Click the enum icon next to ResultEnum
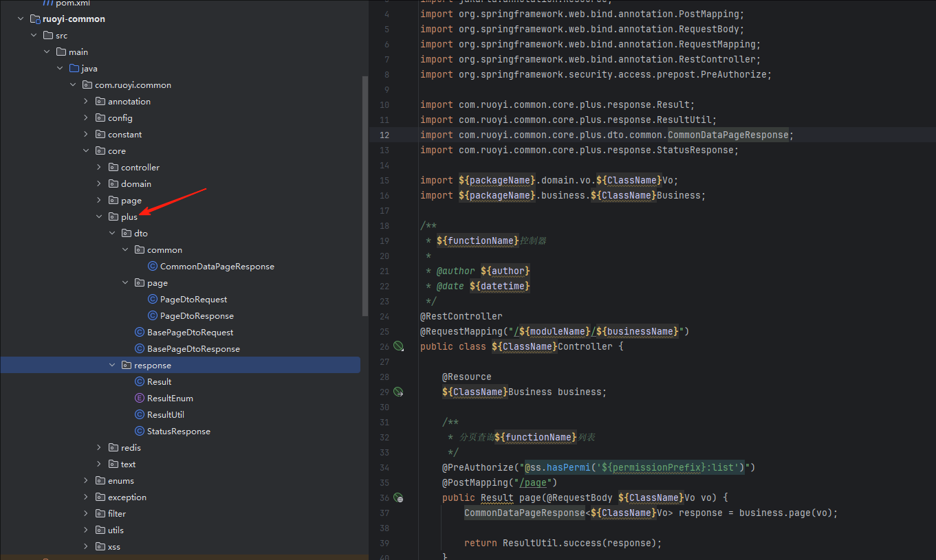 pyautogui.click(x=140, y=399)
